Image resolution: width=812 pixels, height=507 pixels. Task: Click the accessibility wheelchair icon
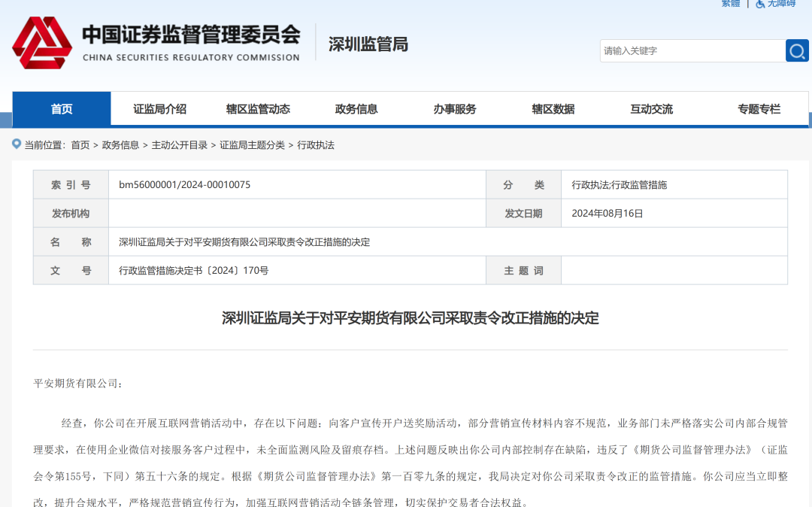(761, 4)
